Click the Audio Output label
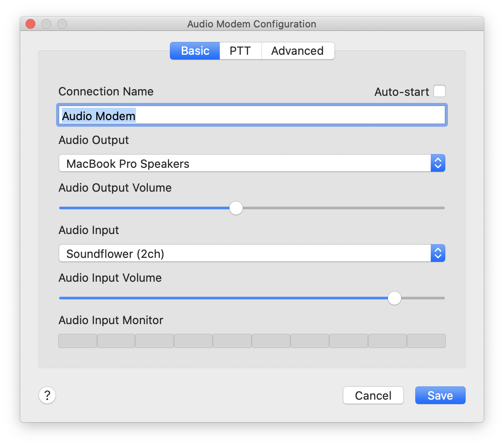The width and height of the screenshot is (504, 446). (x=94, y=140)
